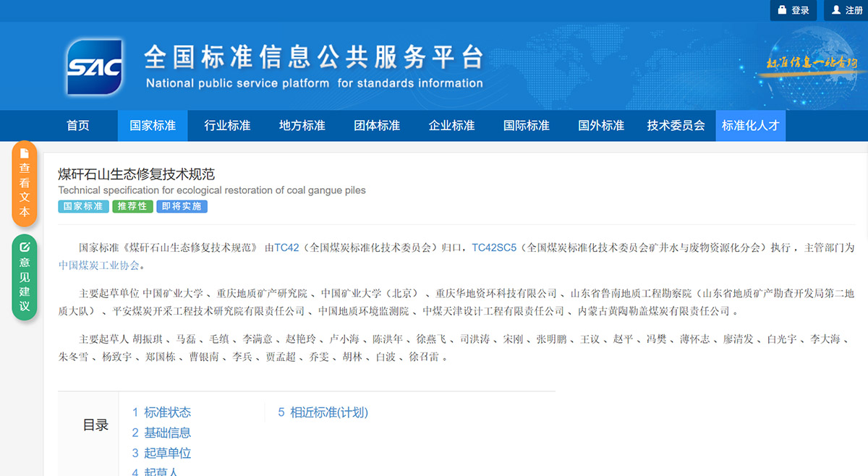Click the user icon beside 注册

(x=836, y=10)
